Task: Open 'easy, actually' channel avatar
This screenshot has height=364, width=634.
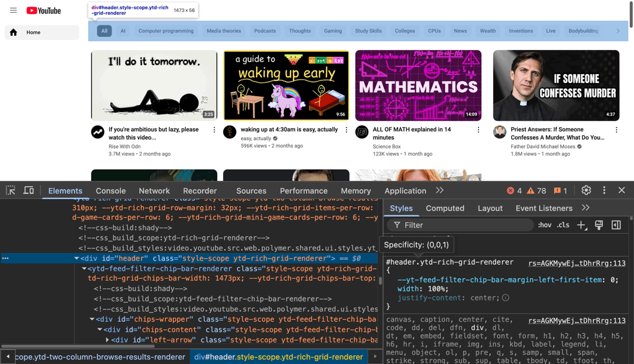Action: coord(230,132)
